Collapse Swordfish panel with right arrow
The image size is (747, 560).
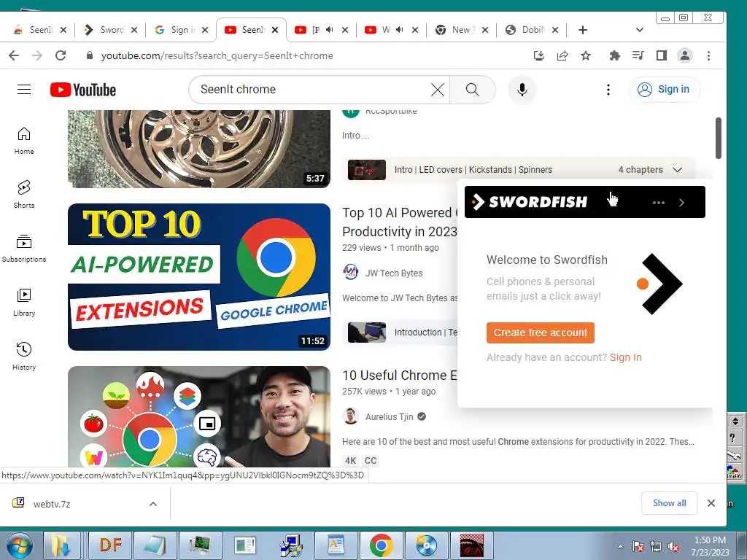coord(682,203)
